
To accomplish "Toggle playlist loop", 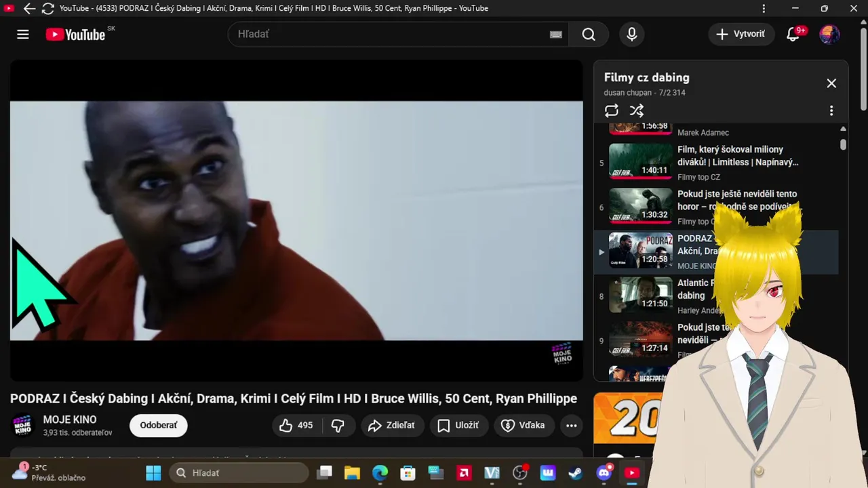I will [x=612, y=110].
